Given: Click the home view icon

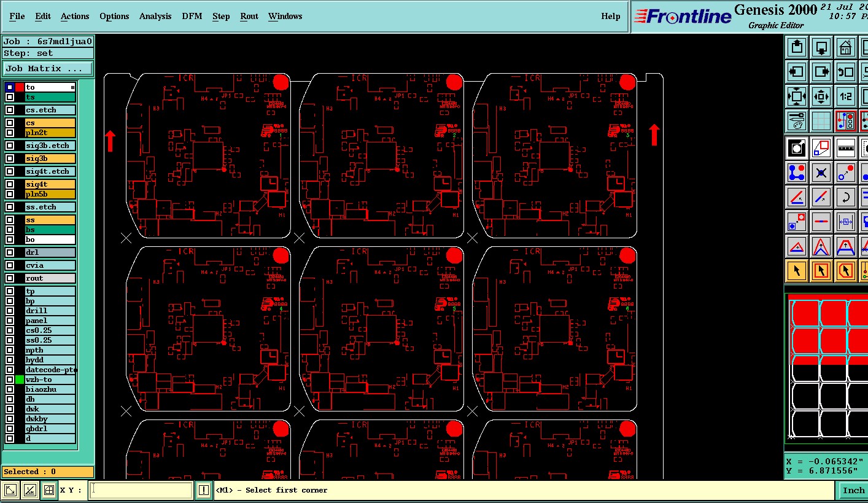Looking at the screenshot, I should coord(846,47).
